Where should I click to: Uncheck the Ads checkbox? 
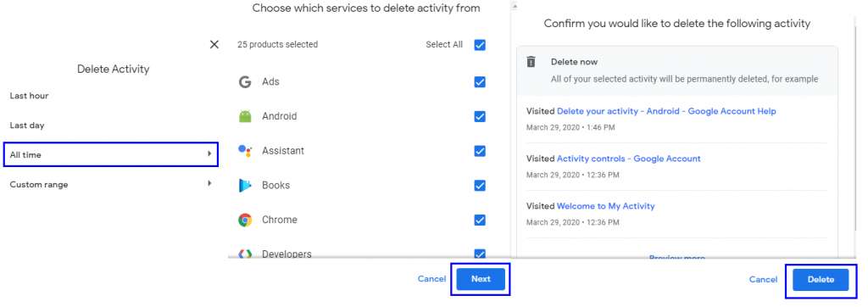480,82
